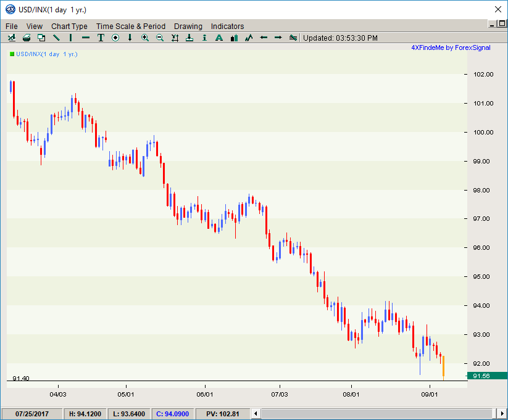Click the USD/INX(1 day 1 yr.) legend label
Viewport: 508px width, 420px height.
(47, 54)
